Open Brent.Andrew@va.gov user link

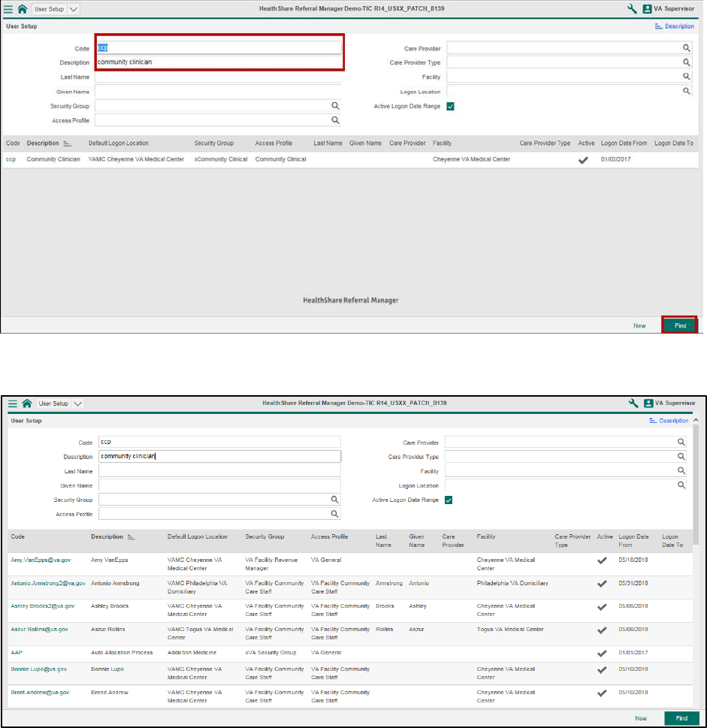coord(40,692)
